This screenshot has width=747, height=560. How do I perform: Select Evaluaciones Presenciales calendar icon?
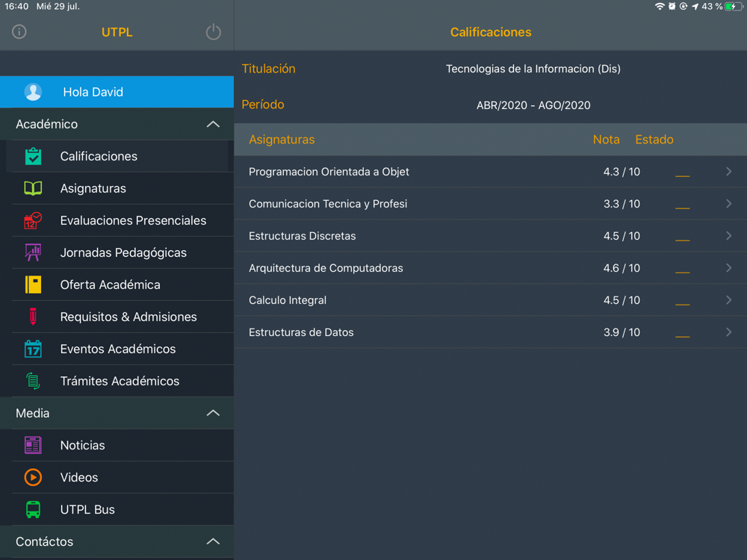33,220
